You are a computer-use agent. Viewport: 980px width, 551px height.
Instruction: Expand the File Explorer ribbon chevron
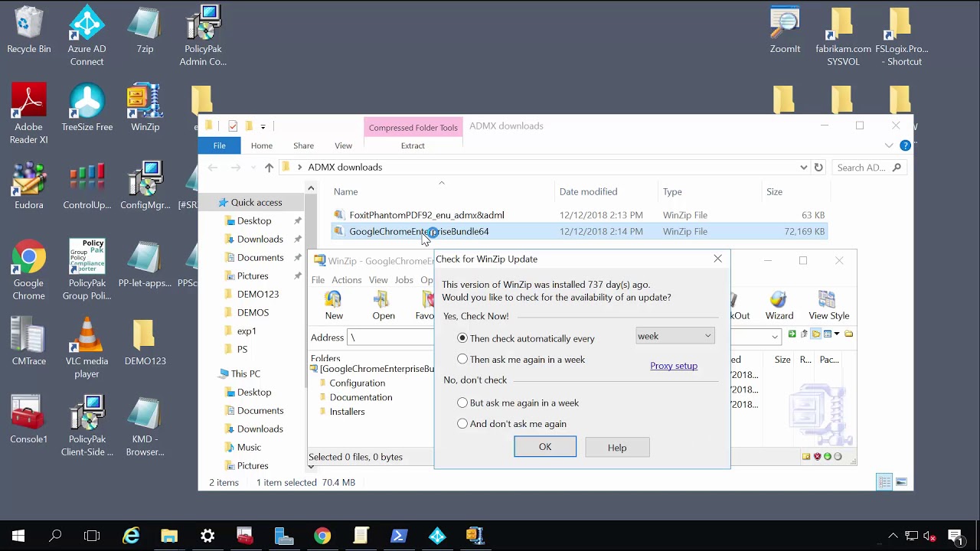tap(888, 145)
